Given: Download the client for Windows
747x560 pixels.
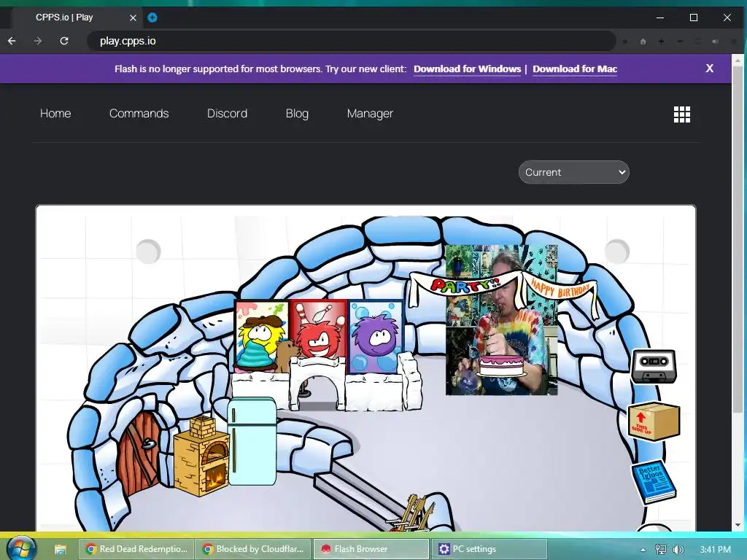Looking at the screenshot, I should click(468, 69).
